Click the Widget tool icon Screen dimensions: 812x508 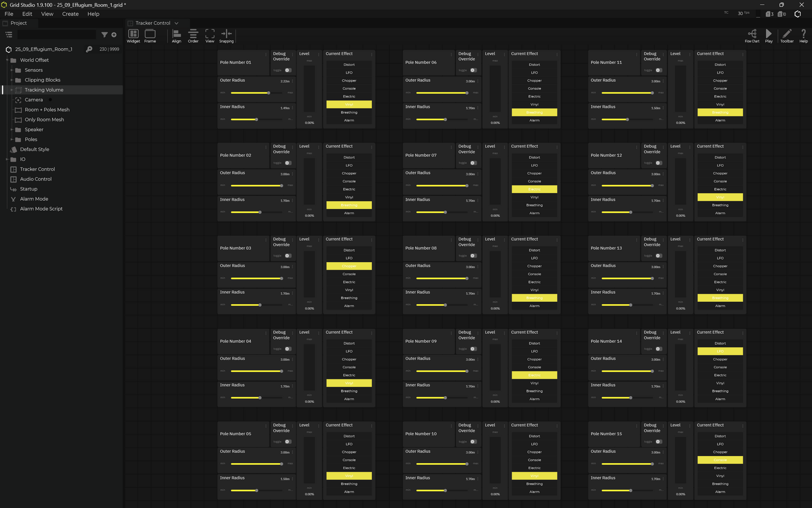pyautogui.click(x=133, y=34)
